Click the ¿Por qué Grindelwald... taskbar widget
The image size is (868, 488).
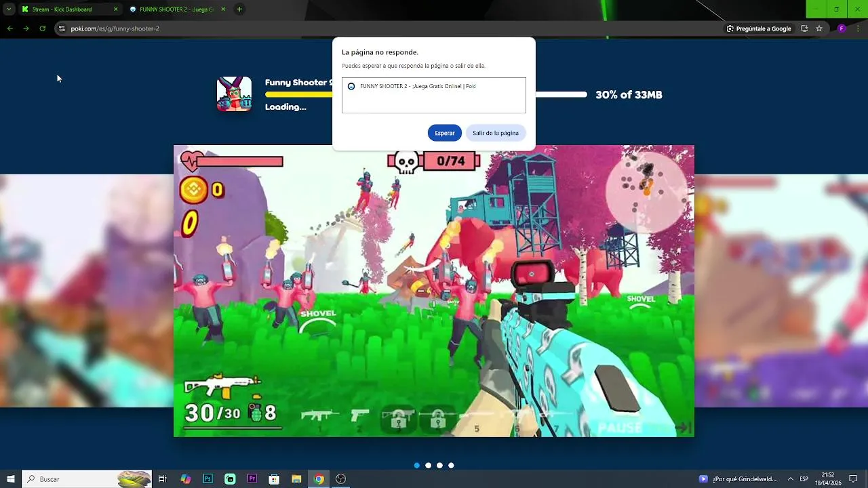pyautogui.click(x=738, y=479)
